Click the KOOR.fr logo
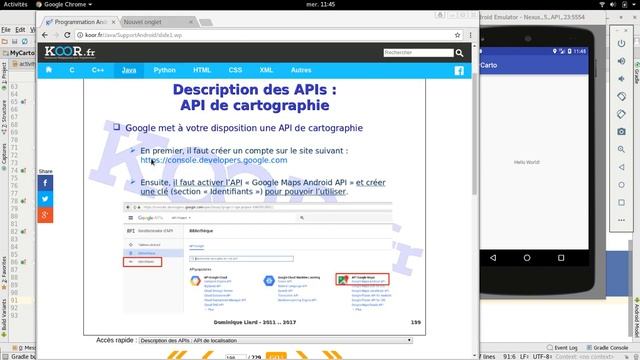Screen dimensions: 640x360 pyautogui.click(x=70, y=52)
